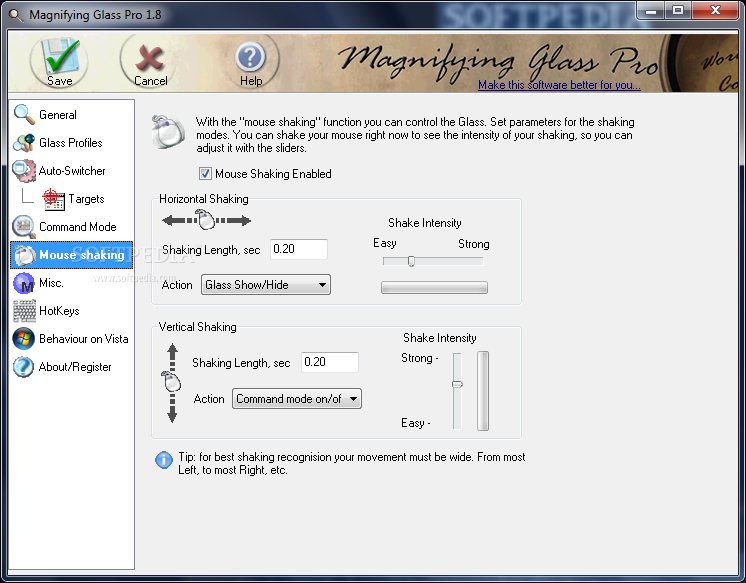
Task: Focus vertical Shaking Length field
Action: pos(330,362)
